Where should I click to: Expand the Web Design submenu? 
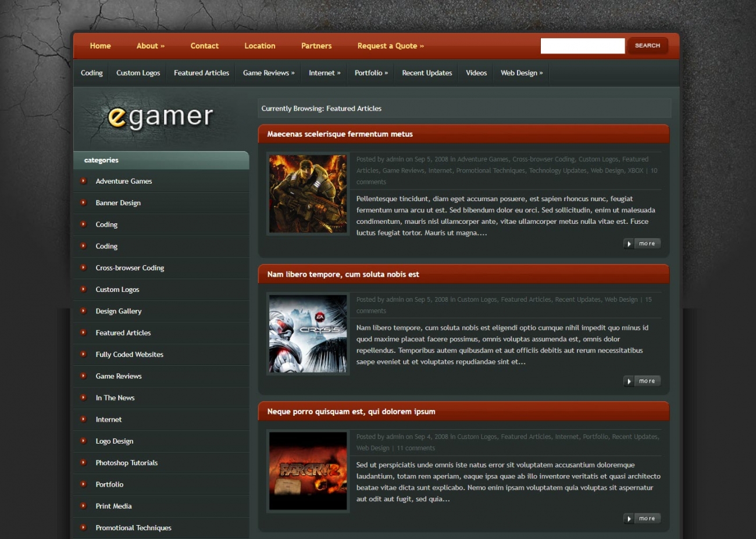[521, 73]
